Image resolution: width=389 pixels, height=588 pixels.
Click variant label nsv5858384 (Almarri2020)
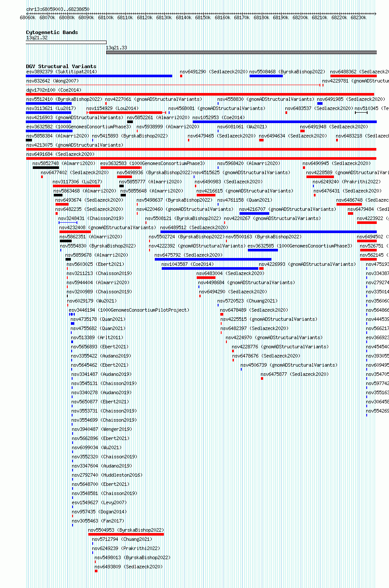(x=58, y=136)
